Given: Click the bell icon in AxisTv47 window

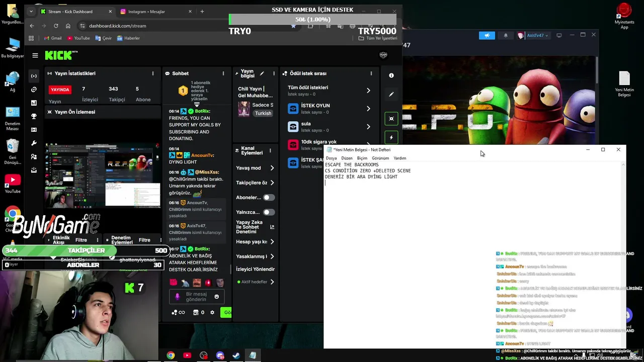Looking at the screenshot, I should tap(506, 35).
